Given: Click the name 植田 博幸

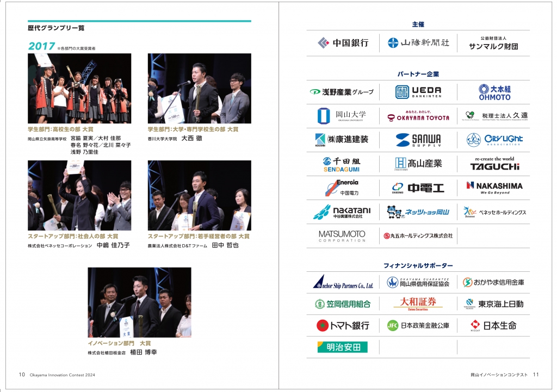Looking at the screenshot, I should (144, 352).
